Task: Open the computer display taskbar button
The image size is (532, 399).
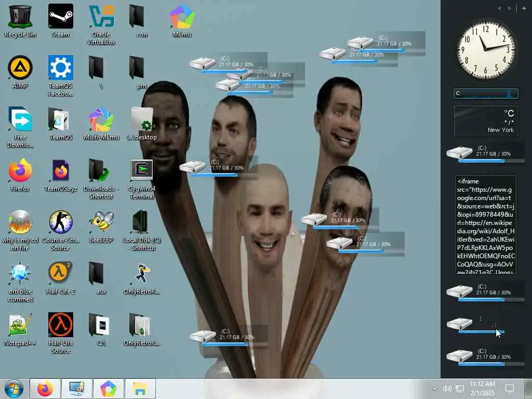Action: pyautogui.click(x=77, y=389)
